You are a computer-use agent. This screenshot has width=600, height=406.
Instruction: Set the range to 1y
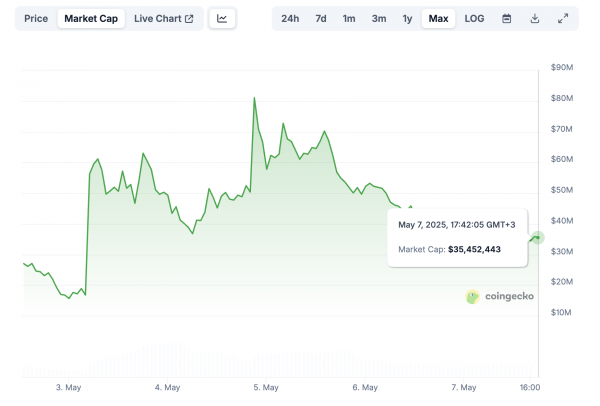click(x=407, y=18)
